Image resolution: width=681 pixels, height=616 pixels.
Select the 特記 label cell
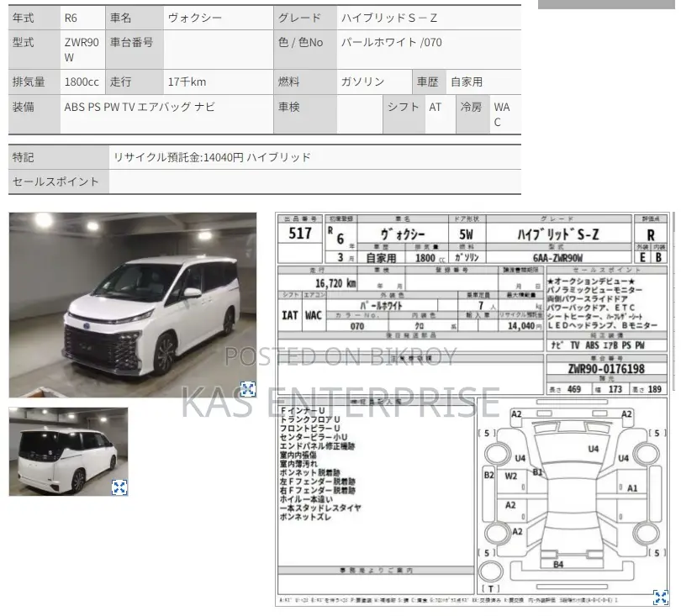click(x=59, y=157)
